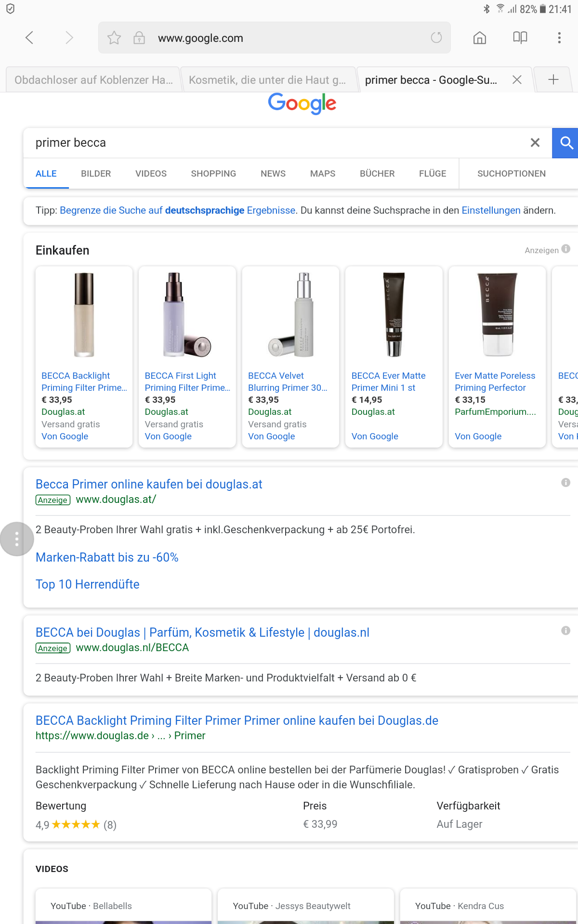Open the bookmarks book icon
578x924 pixels.
(520, 38)
